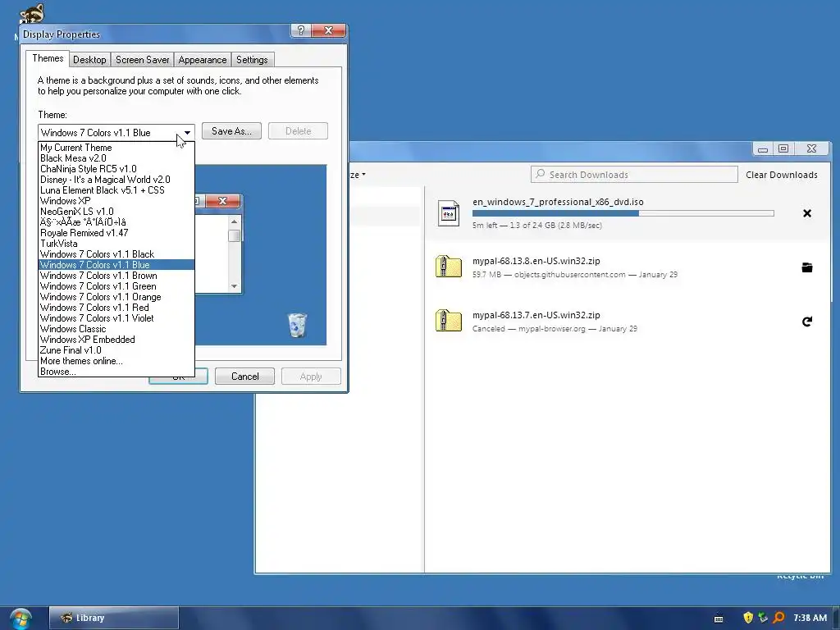840x630 pixels.
Task: Select ChaNinja Style RC5 v1.0 theme
Action: click(x=116, y=169)
